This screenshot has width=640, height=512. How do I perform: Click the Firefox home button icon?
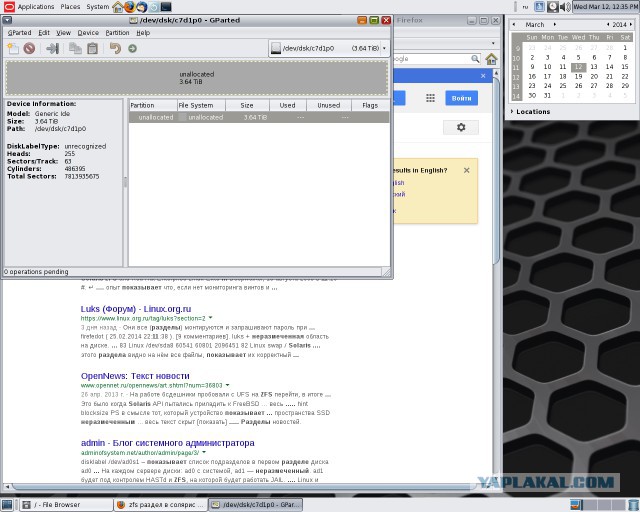coord(491,59)
